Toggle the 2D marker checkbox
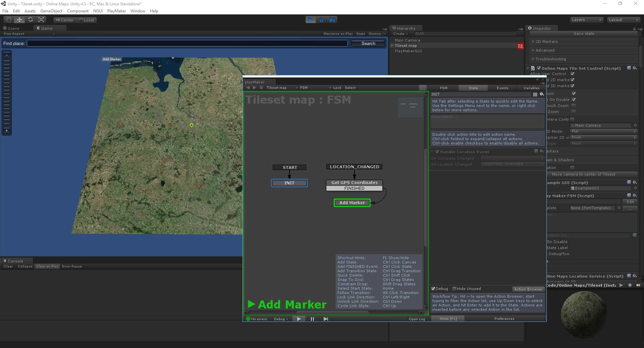The height and width of the screenshot is (348, 644). (572, 80)
